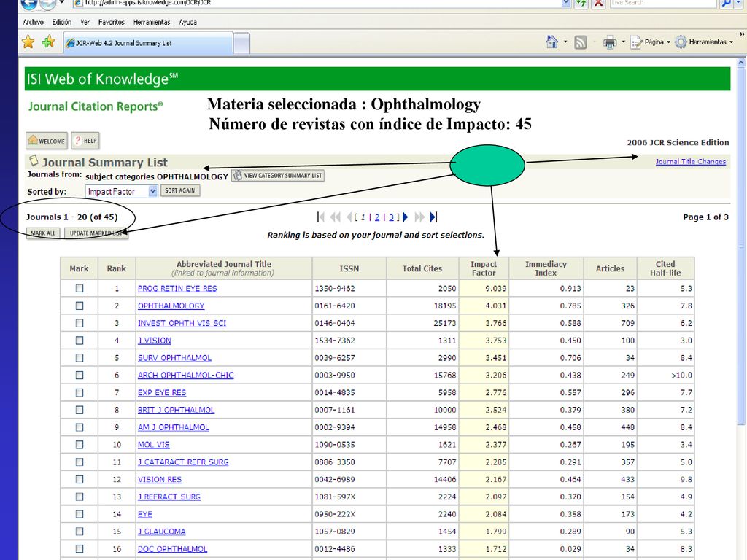The height and width of the screenshot is (560, 747).
Task: Click the Live Search magnifier icon
Action: [725, 4]
